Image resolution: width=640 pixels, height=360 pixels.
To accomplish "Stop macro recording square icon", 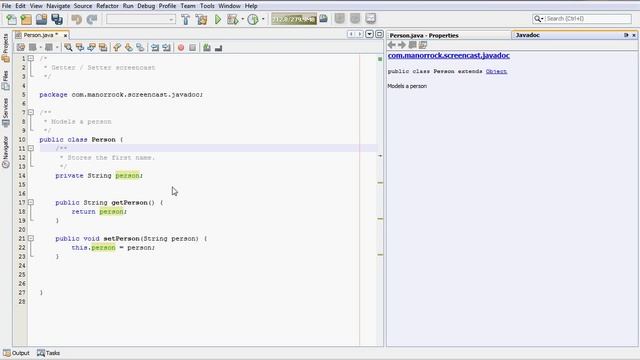I will pos(193,47).
